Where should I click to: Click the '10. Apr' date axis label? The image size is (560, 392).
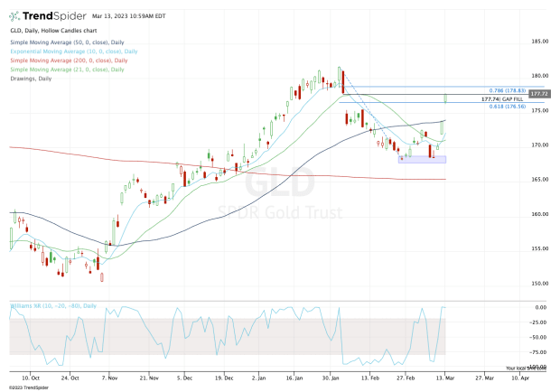pyautogui.click(x=521, y=378)
